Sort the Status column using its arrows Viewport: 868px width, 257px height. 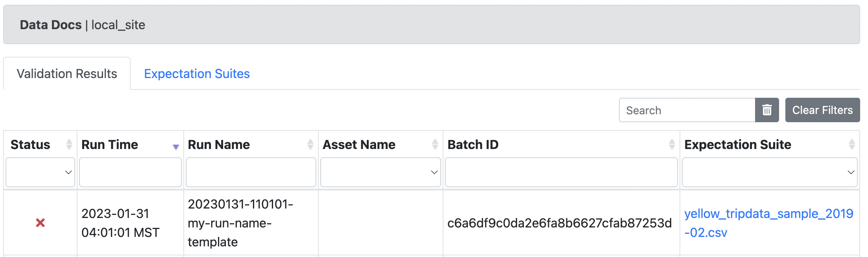pyautogui.click(x=68, y=144)
